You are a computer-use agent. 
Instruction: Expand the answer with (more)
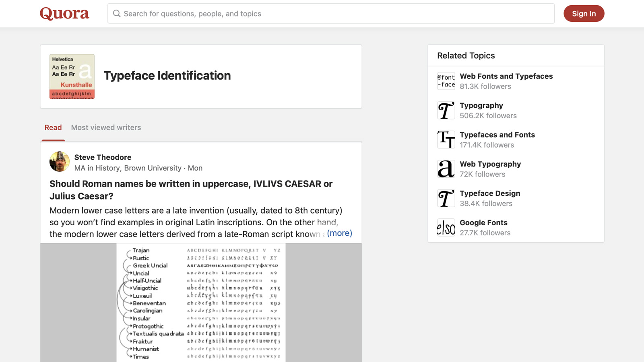click(339, 233)
